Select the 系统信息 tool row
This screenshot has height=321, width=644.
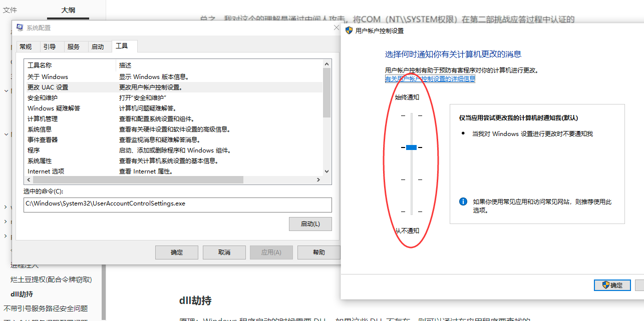coord(173,129)
